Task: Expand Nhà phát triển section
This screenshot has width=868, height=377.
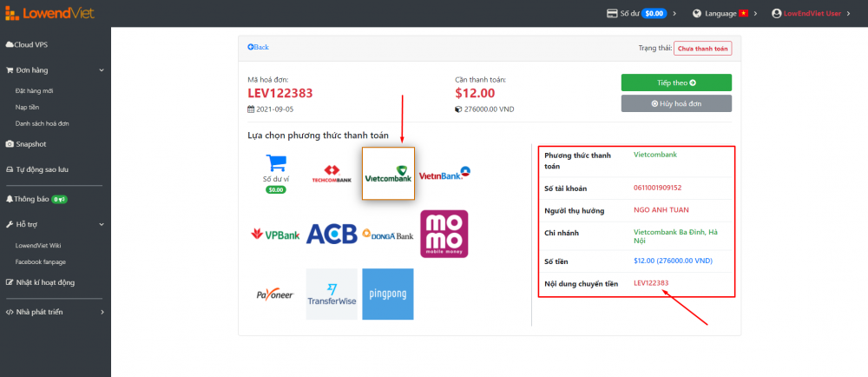Action: (x=56, y=312)
